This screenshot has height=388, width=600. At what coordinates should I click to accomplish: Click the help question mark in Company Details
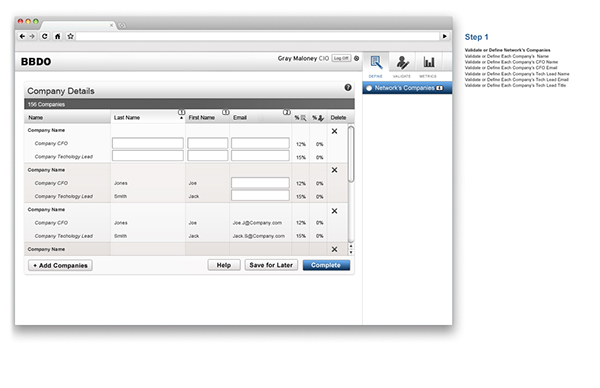click(x=347, y=87)
